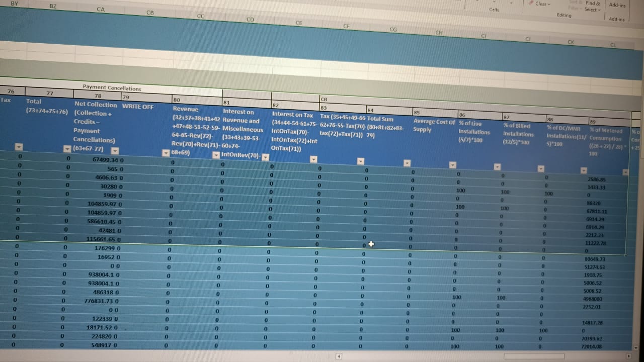The image size is (644, 362).
Task: Click the horizontal scrollbar left arrow
Action: pyautogui.click(x=339, y=356)
